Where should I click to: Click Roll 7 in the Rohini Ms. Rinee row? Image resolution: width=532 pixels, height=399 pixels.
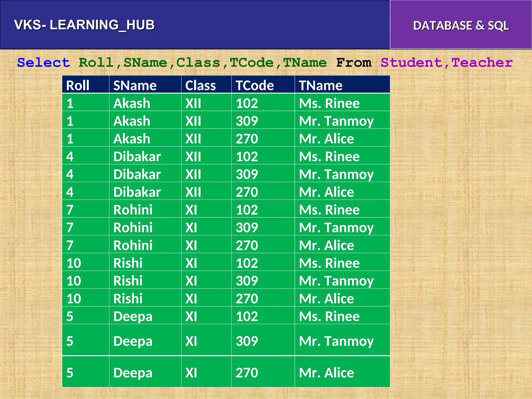[70, 210]
